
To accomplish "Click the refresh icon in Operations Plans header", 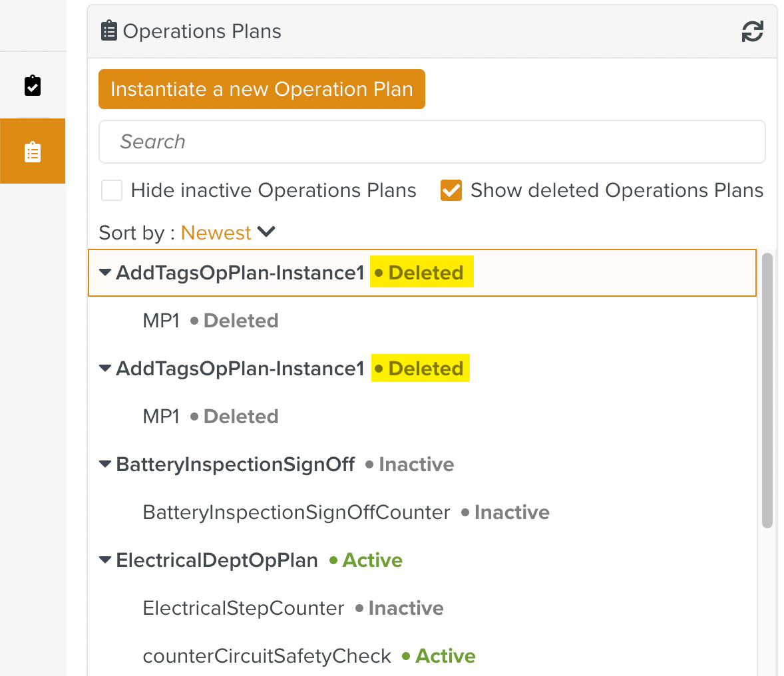I will (752, 31).
